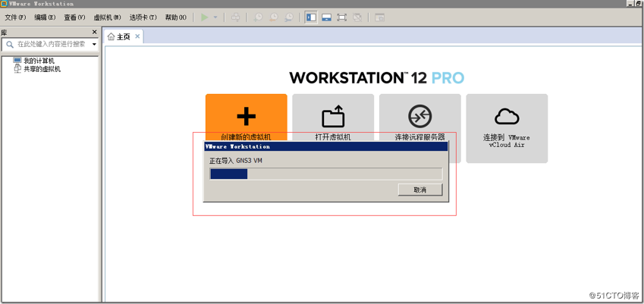Image resolution: width=644 pixels, height=304 pixels.
Task: Click the GNS3 VM import progress bar
Action: (x=326, y=174)
